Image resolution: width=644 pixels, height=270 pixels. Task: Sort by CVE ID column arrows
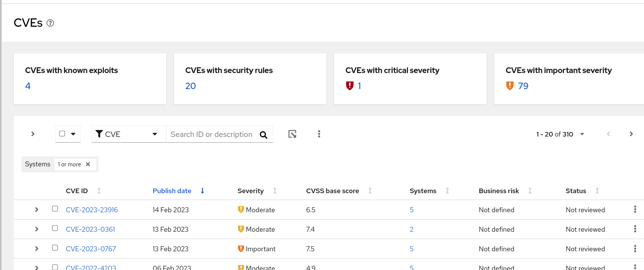[x=99, y=190]
